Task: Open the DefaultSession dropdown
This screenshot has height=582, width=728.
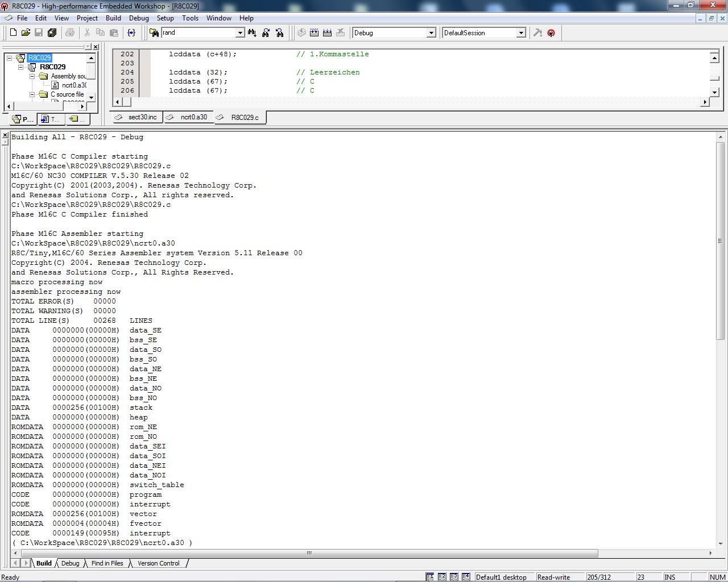Action: [x=521, y=33]
